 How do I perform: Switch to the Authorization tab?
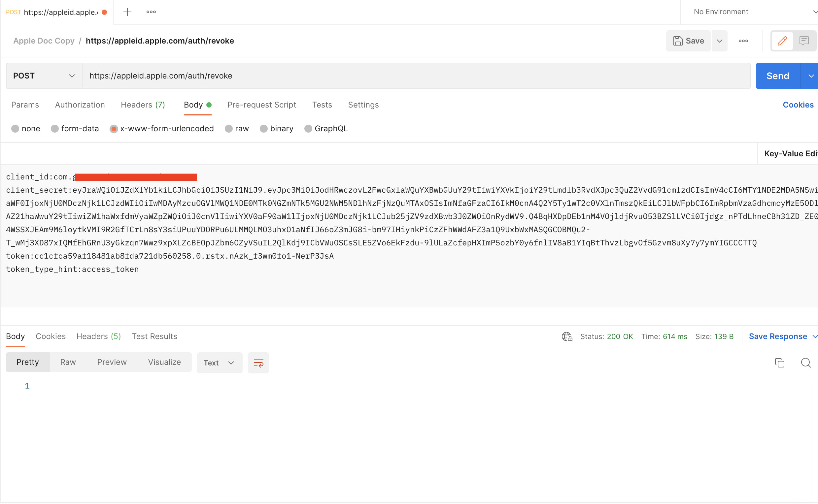point(80,105)
